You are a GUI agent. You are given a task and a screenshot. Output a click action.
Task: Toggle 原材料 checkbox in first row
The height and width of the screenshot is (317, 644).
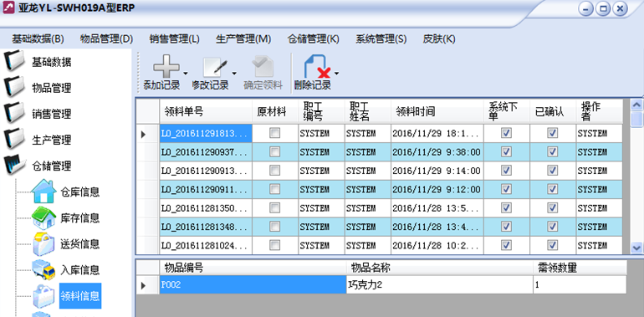[274, 133]
